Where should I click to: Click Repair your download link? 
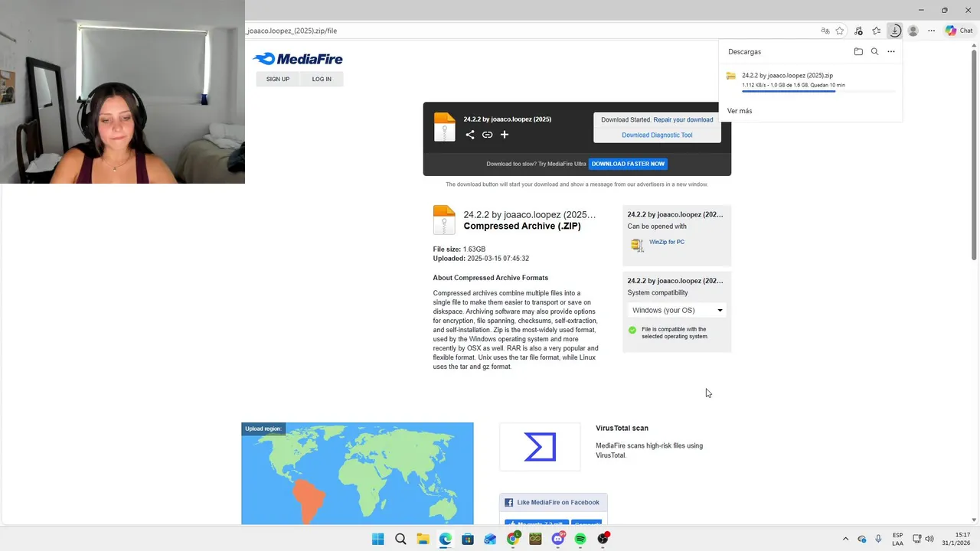pos(683,119)
